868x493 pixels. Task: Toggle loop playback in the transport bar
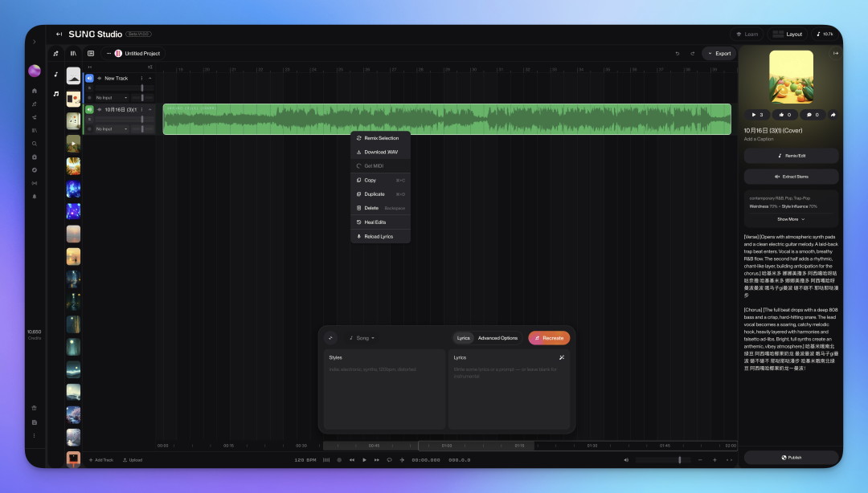(x=389, y=460)
